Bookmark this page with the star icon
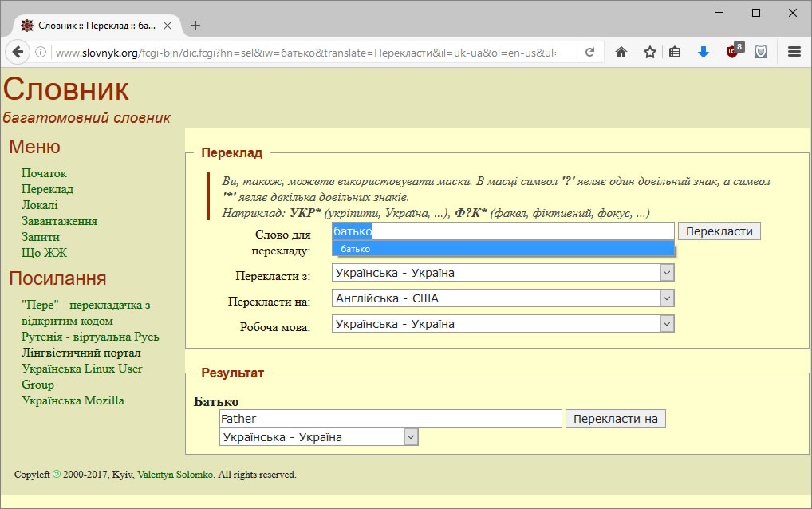The image size is (812, 509). (x=649, y=53)
